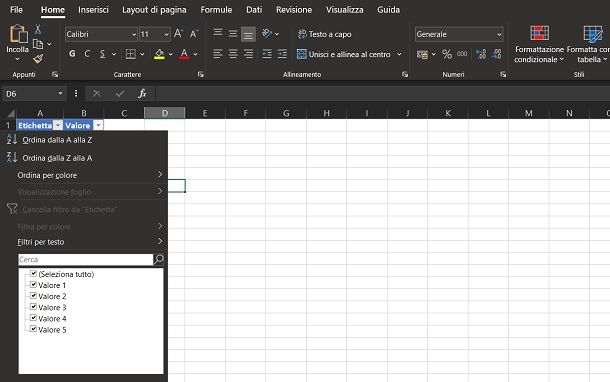This screenshot has height=382, width=610.
Task: Uncheck the Valore 3 checkbox
Action: point(33,307)
